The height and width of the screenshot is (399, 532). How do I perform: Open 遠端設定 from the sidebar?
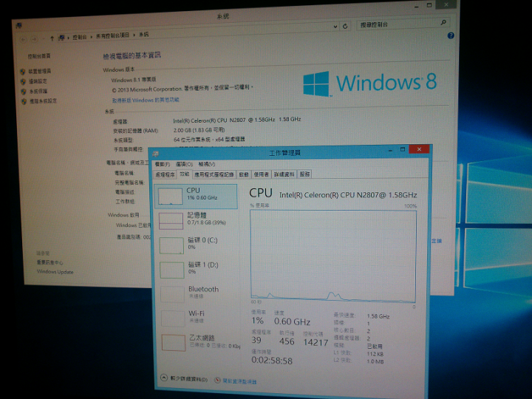pos(38,81)
